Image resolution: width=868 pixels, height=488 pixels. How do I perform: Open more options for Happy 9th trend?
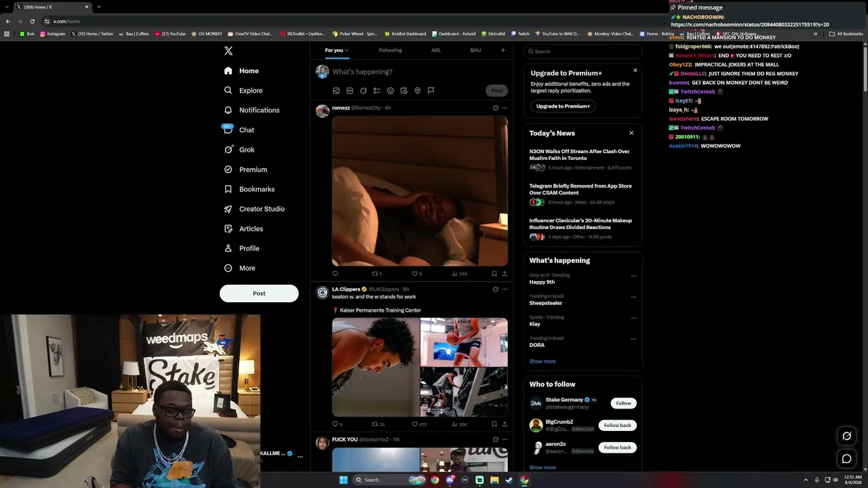coord(633,276)
